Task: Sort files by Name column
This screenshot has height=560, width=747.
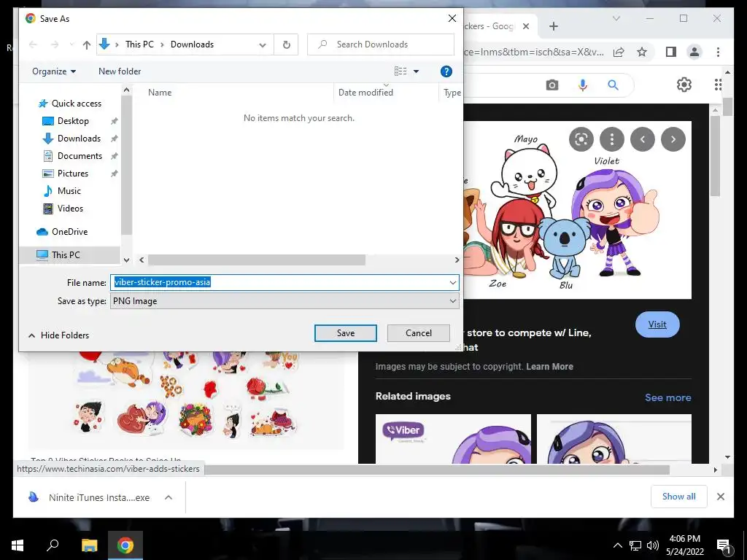Action: [x=160, y=93]
